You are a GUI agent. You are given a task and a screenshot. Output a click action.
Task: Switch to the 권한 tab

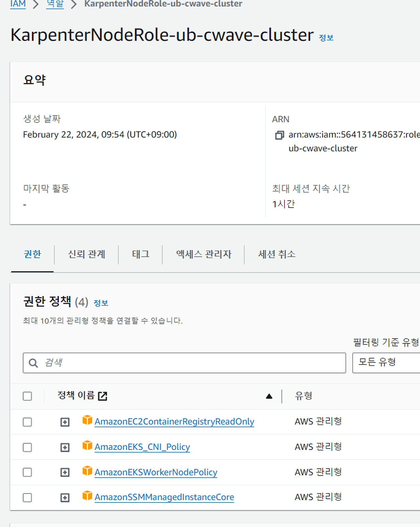32,254
